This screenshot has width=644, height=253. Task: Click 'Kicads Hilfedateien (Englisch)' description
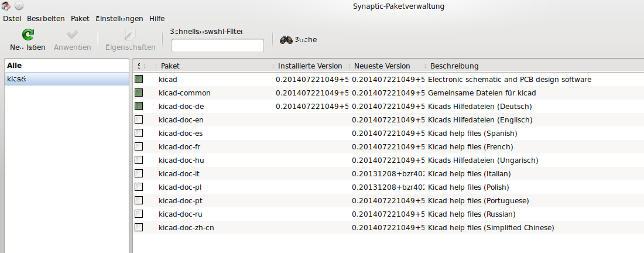pos(480,120)
